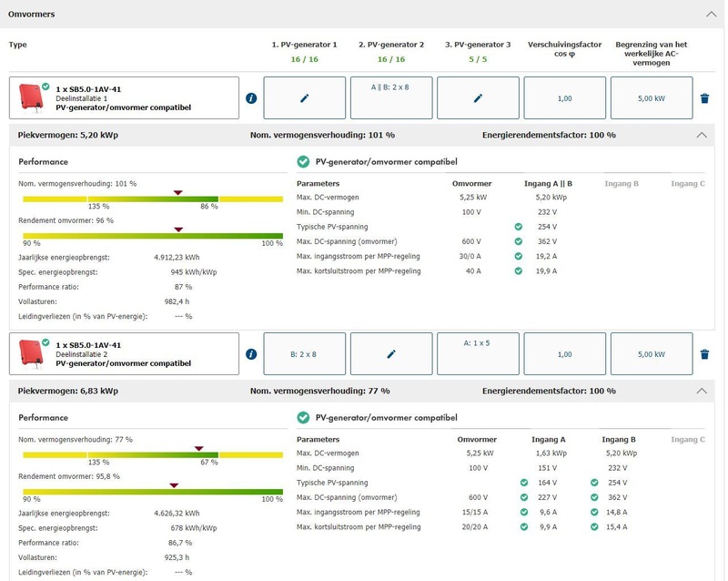
Task: Open info for Deelinstallatie 1 inverter
Action: click(x=251, y=98)
